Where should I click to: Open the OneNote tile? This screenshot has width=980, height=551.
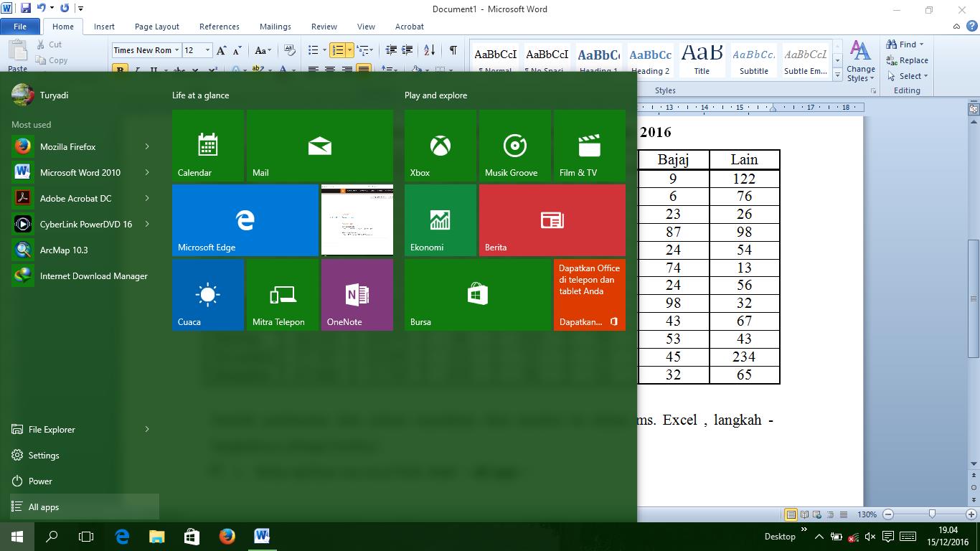coord(357,294)
